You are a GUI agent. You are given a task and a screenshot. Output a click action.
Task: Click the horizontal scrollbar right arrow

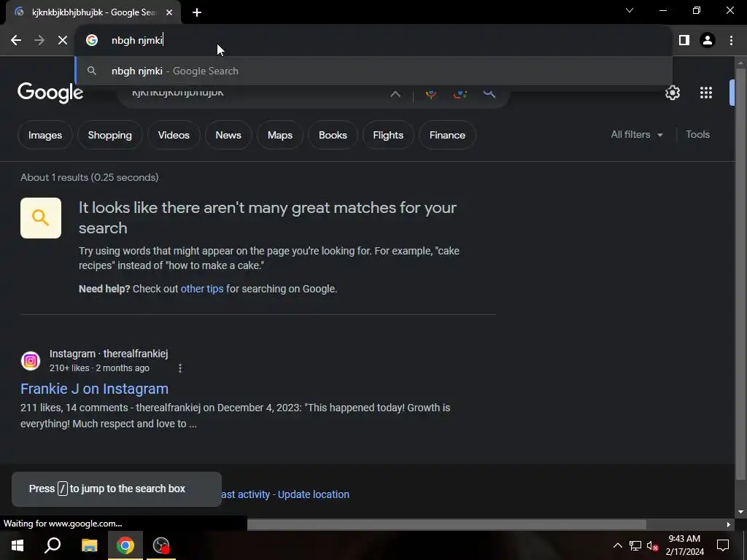coord(729,524)
